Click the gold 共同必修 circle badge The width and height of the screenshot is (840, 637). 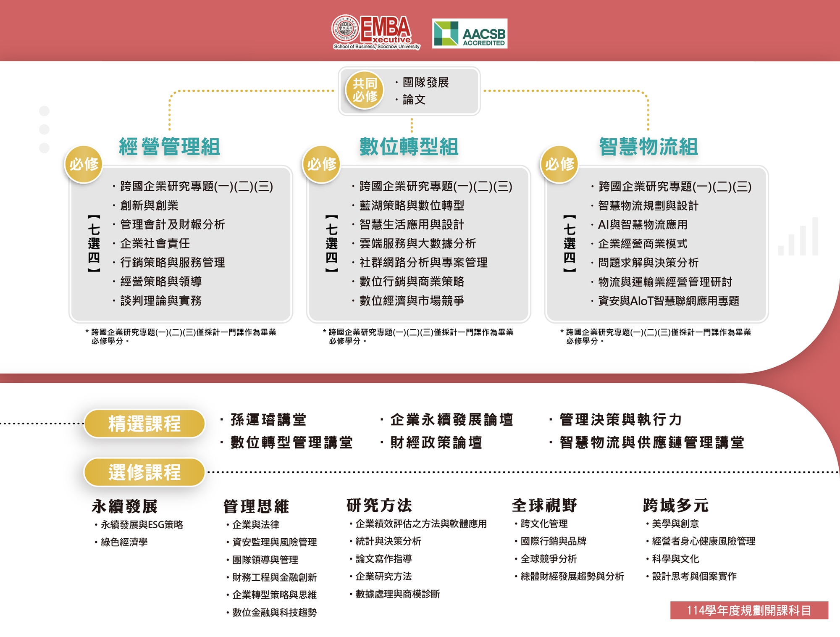[x=365, y=90]
